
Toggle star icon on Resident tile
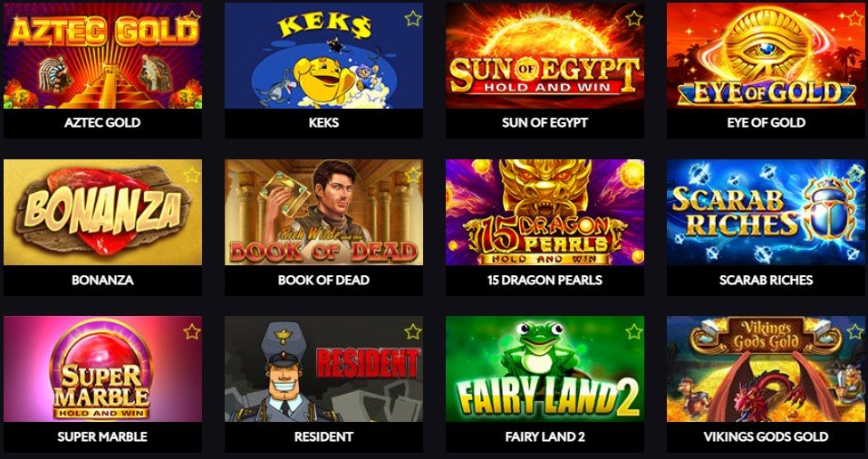[x=412, y=331]
